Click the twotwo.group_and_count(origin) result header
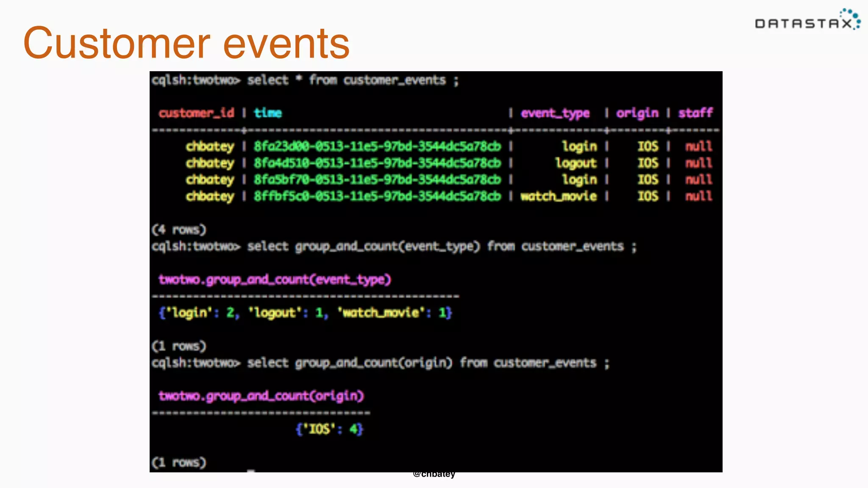Screen dimensions: 868x488 click(261, 396)
